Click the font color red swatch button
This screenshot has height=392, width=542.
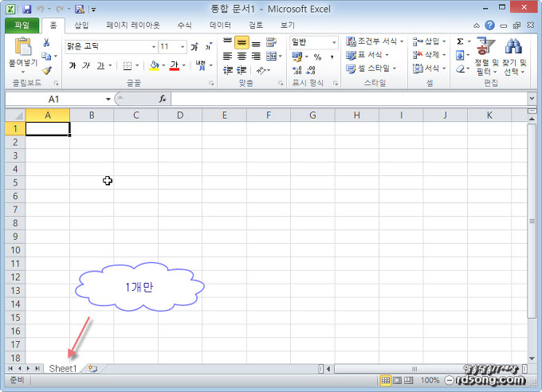tap(174, 65)
